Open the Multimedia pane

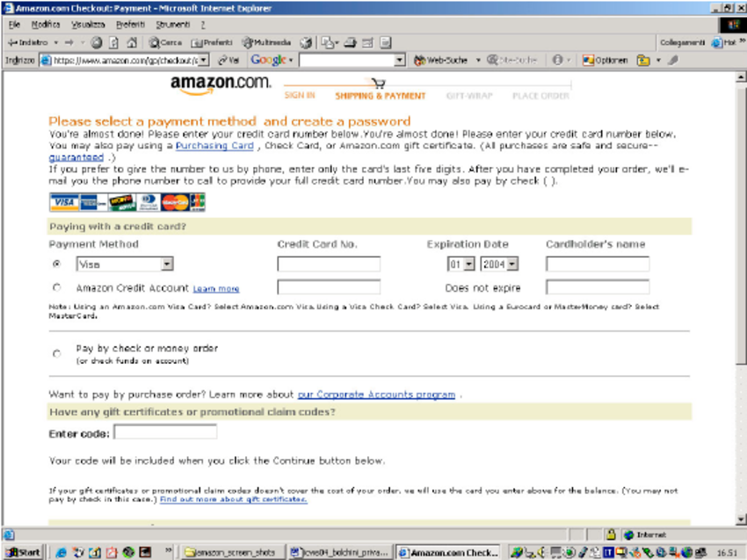point(267,43)
